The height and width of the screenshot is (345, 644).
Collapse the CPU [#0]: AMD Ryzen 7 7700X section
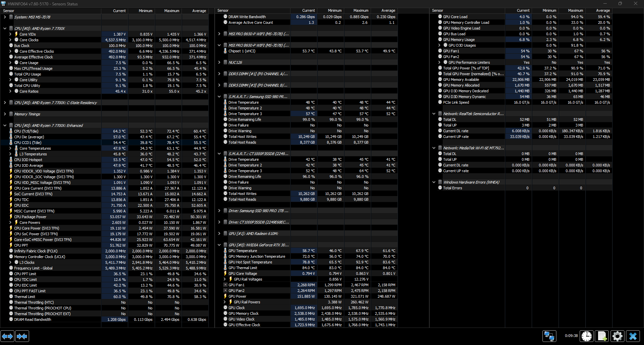point(5,29)
